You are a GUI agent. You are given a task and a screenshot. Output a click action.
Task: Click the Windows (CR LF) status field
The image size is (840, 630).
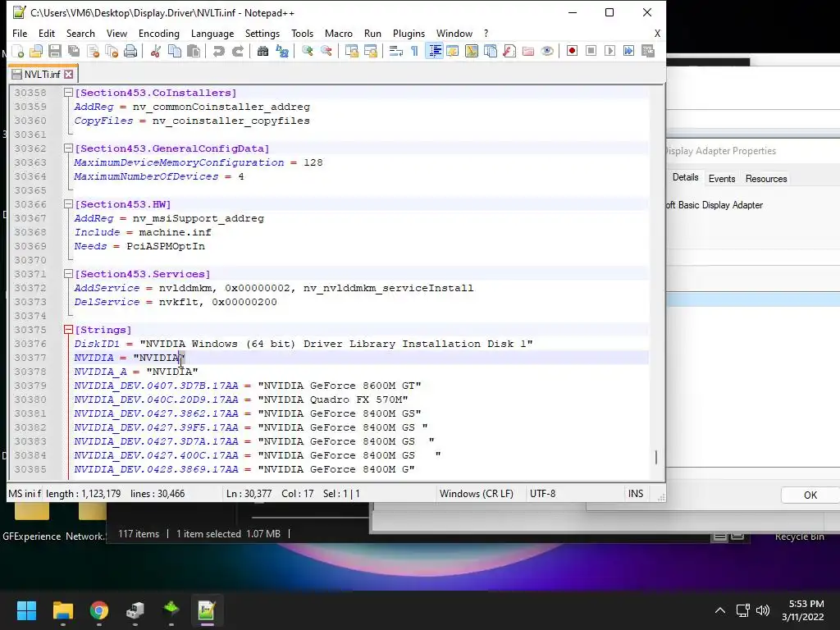tap(477, 493)
